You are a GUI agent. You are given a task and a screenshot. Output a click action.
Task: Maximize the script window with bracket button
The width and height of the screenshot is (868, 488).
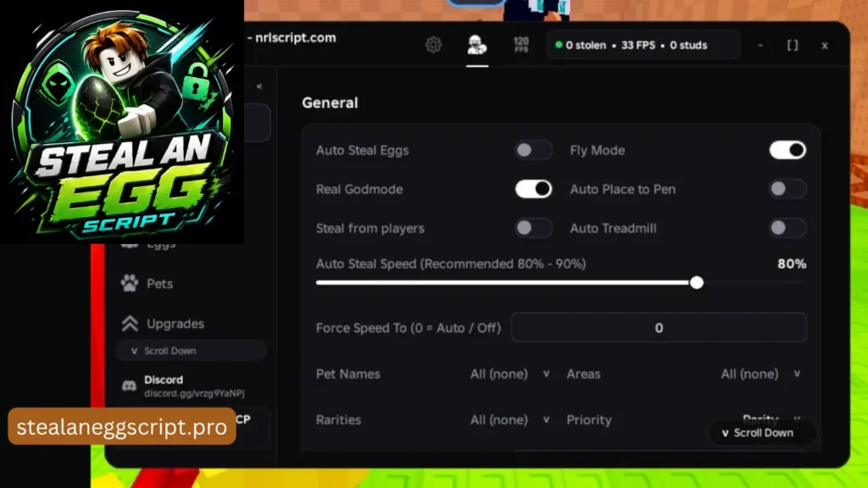pos(793,46)
